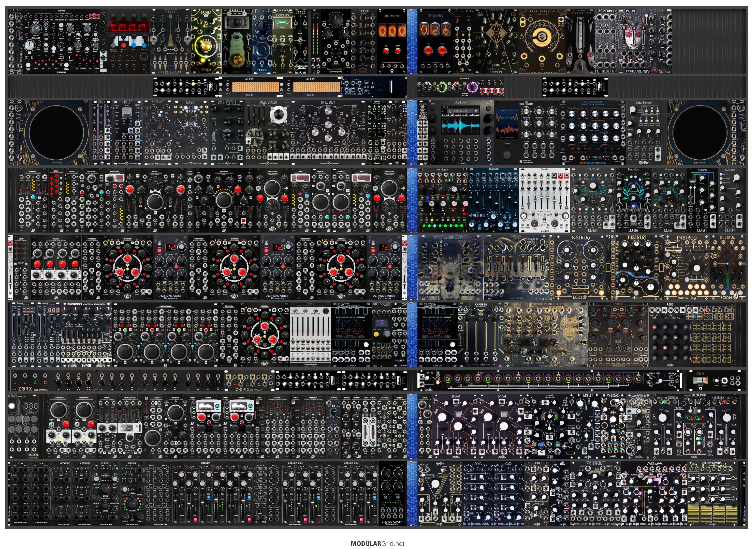This screenshot has width=756, height=549.
Task: Select the Motion MTR module
Action: click(461, 87)
